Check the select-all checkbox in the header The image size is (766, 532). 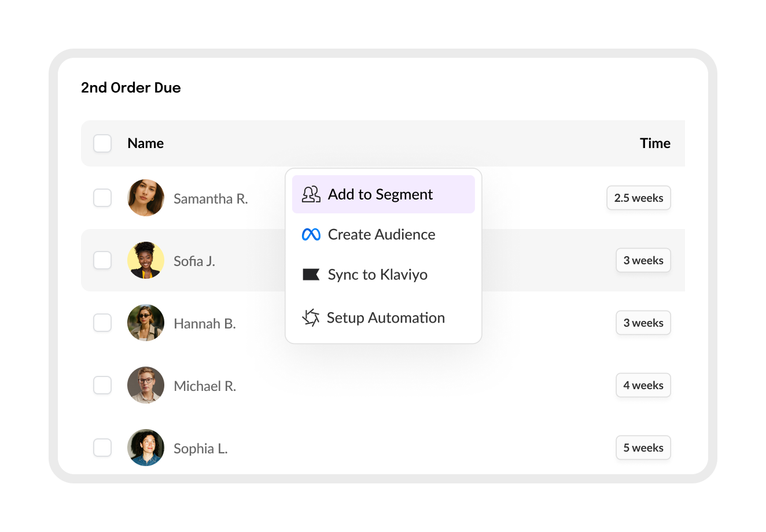point(102,143)
